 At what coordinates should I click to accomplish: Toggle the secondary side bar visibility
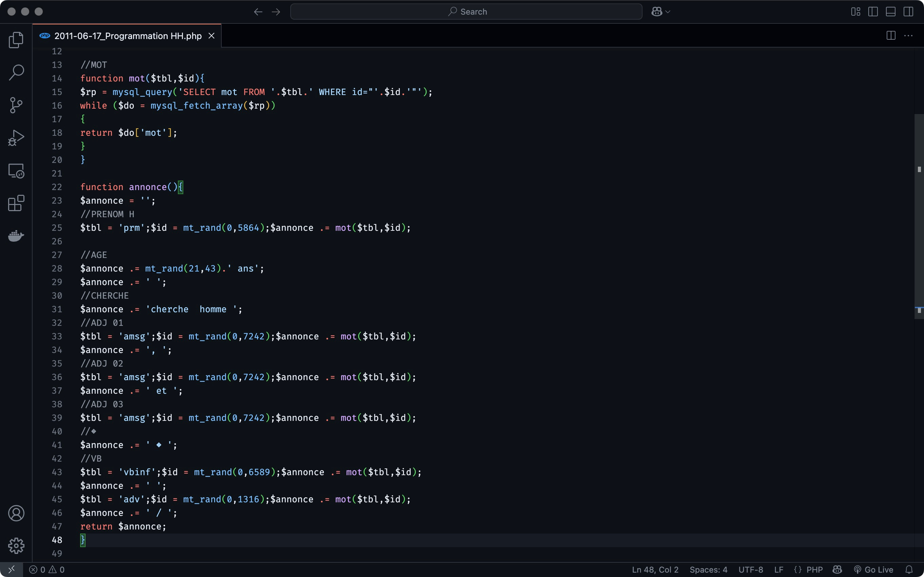coord(908,12)
